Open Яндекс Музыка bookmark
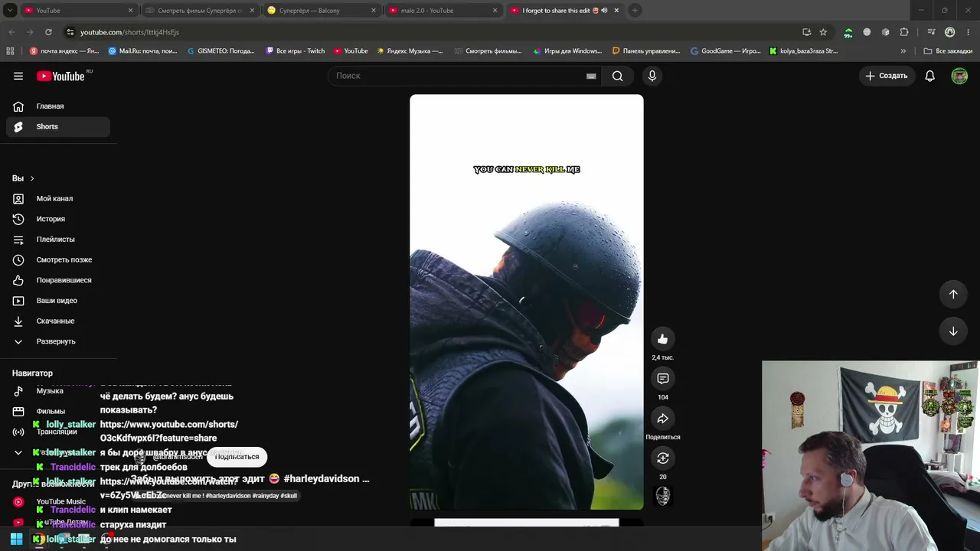 [410, 51]
